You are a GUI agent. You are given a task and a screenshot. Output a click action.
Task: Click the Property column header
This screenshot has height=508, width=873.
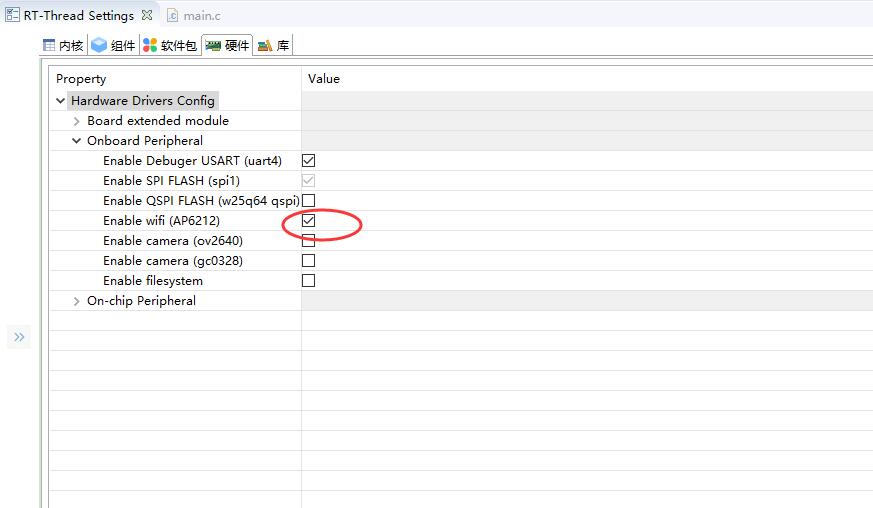pyautogui.click(x=81, y=79)
